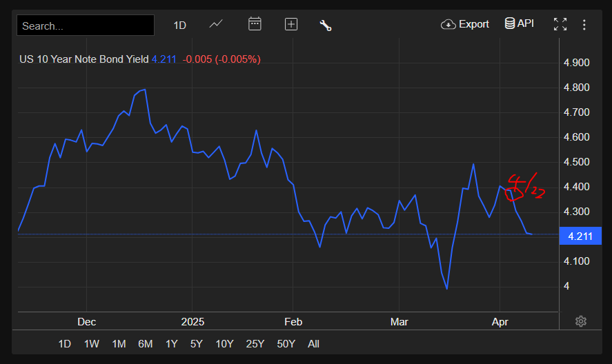Show the 5Y time range

(x=197, y=344)
